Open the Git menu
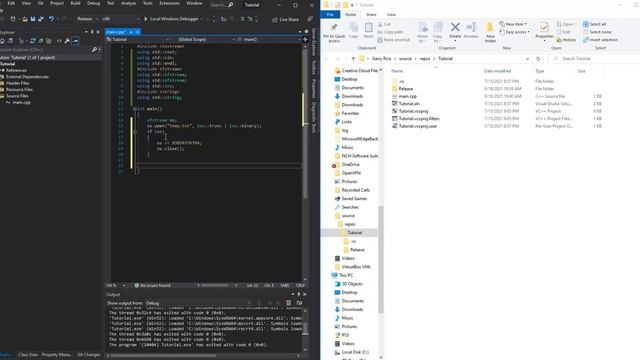The width and height of the screenshot is (640, 360). click(x=40, y=3)
